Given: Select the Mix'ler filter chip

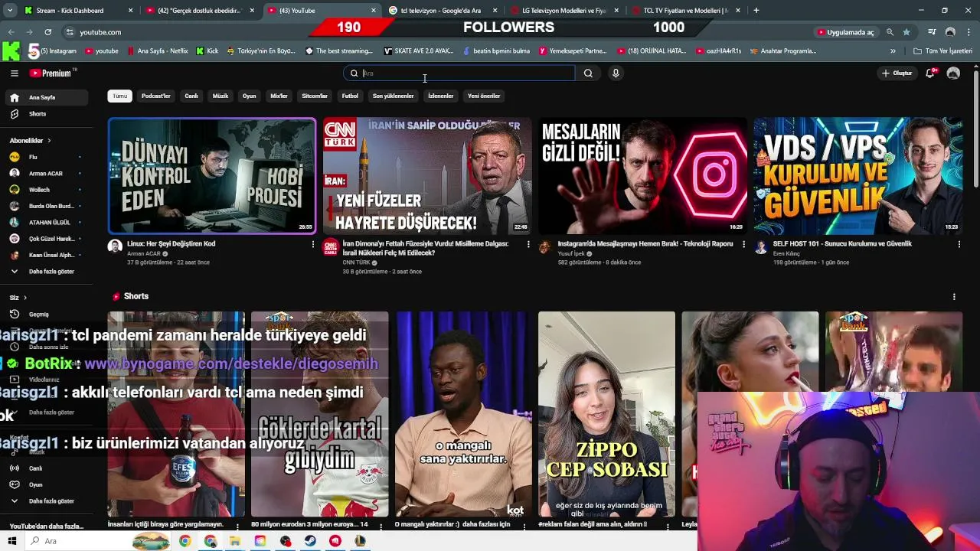Looking at the screenshot, I should pyautogui.click(x=279, y=96).
